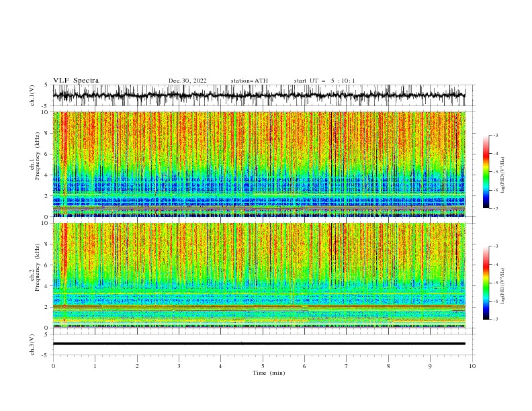Screen dimensions: 532x411
Task: Click the "ch.1(V)" waveform axis label
Action: (x=32, y=95)
